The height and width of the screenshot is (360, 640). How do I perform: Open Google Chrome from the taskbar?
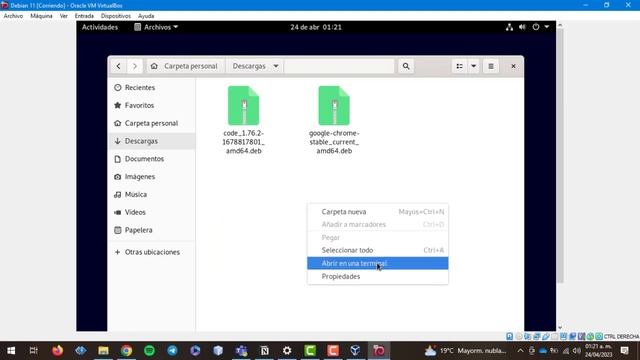tap(126, 351)
